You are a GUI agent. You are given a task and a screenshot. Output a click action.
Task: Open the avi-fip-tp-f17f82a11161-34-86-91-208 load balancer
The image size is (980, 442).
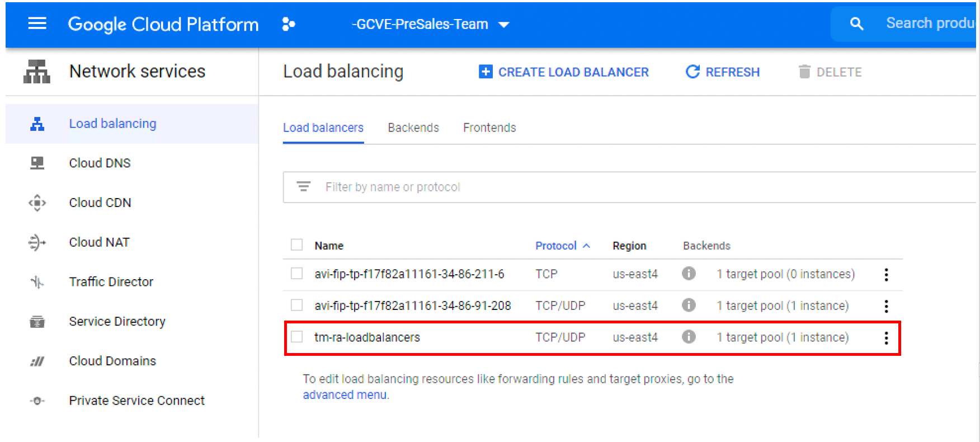tap(413, 305)
